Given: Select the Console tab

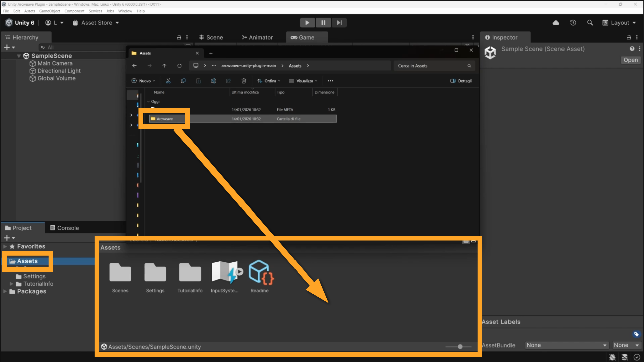Looking at the screenshot, I should (64, 228).
